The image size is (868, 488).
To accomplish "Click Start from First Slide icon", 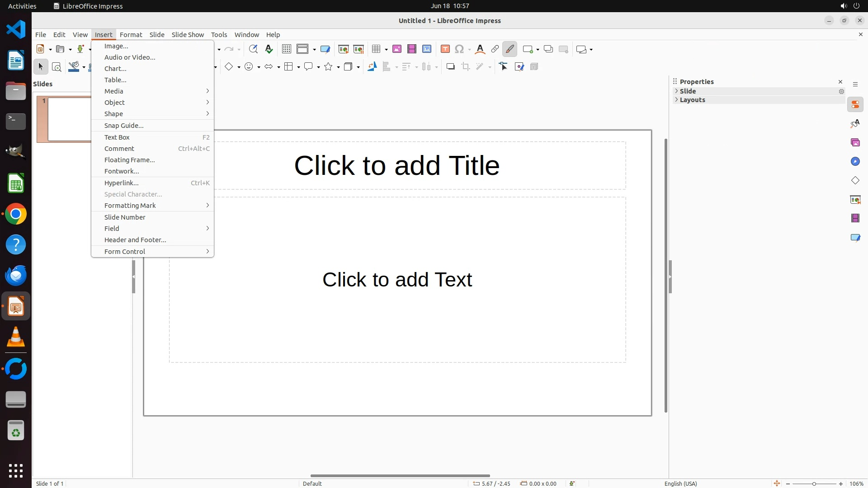I will pos(343,49).
